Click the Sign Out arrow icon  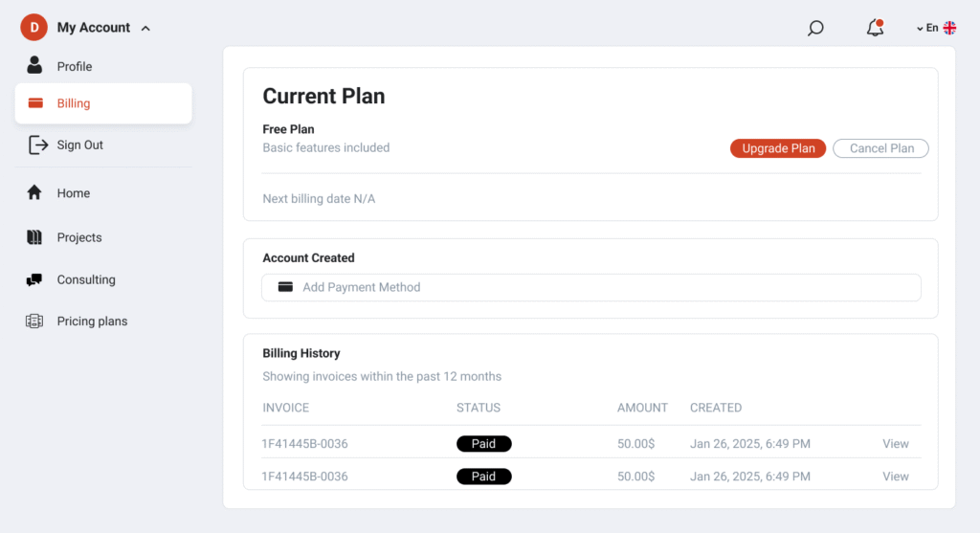click(x=37, y=144)
